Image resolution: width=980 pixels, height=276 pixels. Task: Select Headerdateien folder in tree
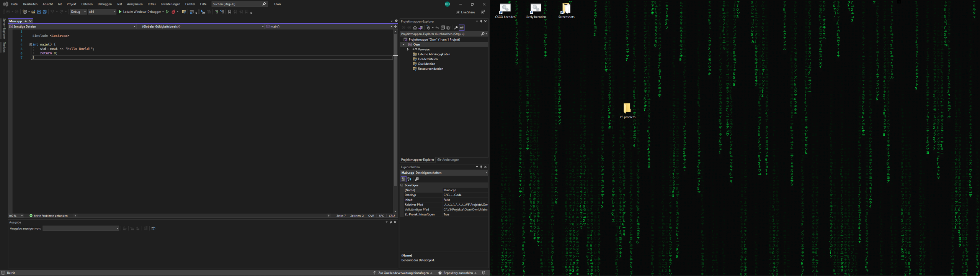coord(428,59)
